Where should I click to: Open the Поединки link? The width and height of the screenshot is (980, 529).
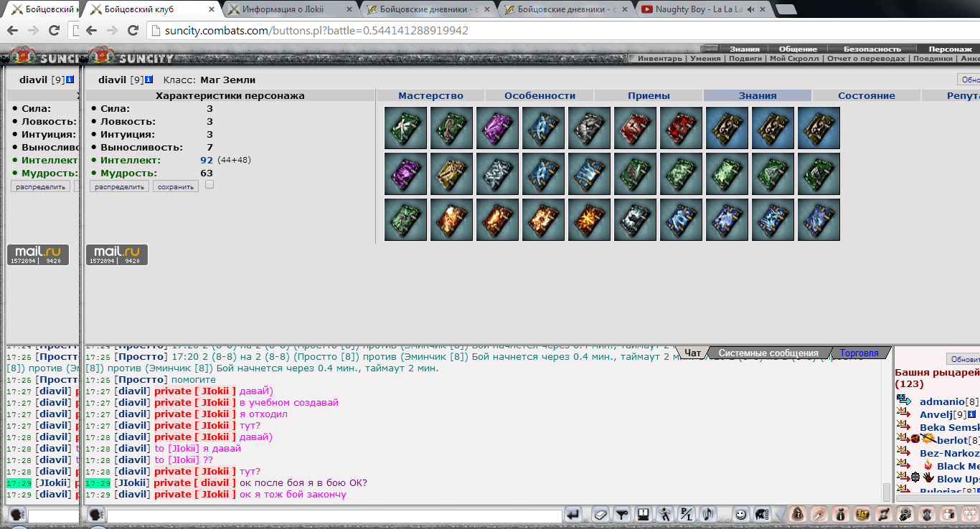(x=933, y=59)
